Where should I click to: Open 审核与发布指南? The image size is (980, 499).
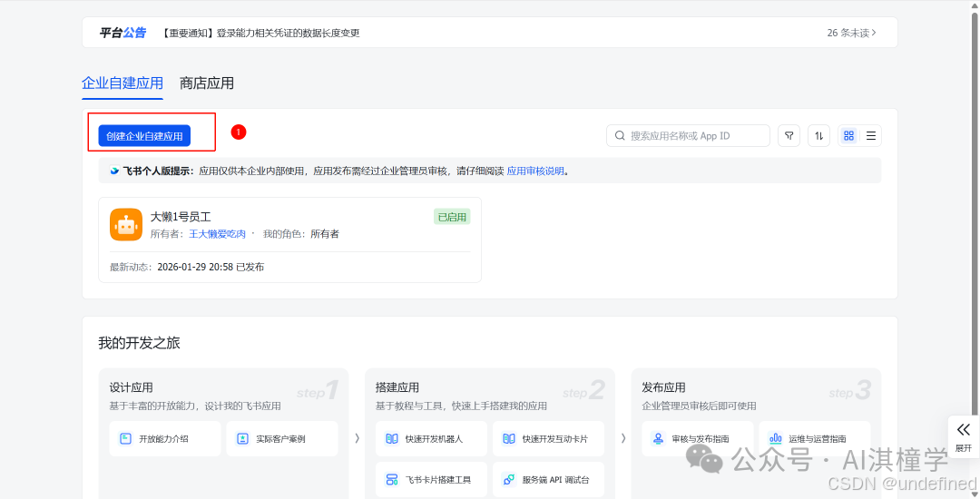click(698, 438)
